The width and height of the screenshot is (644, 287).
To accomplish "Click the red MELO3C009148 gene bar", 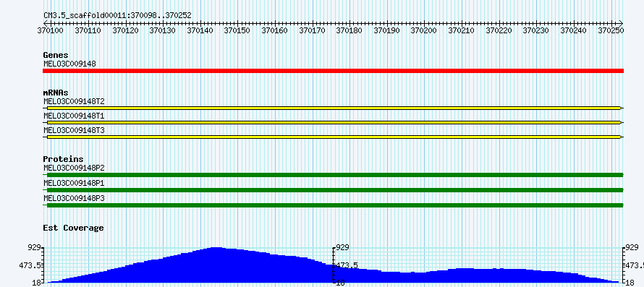I will (x=333, y=71).
